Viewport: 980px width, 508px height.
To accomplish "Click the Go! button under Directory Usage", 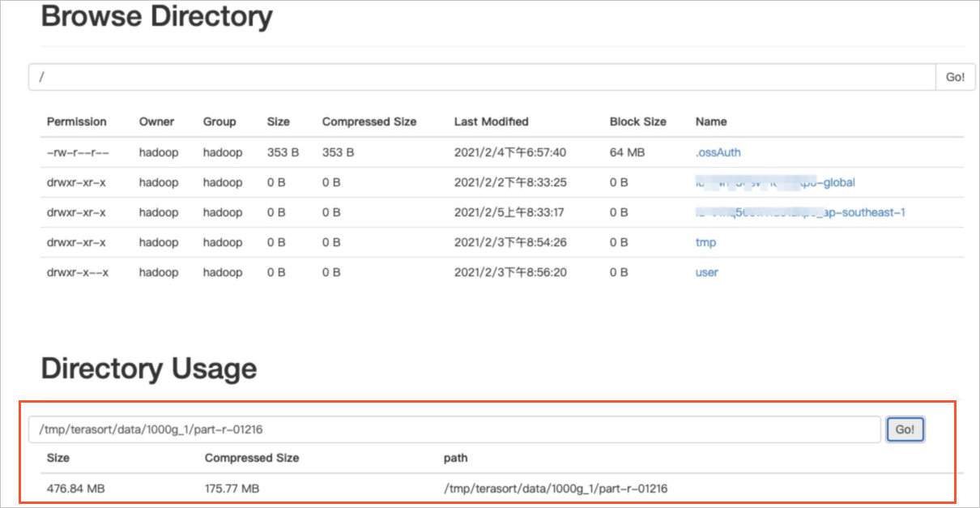I will point(905,429).
